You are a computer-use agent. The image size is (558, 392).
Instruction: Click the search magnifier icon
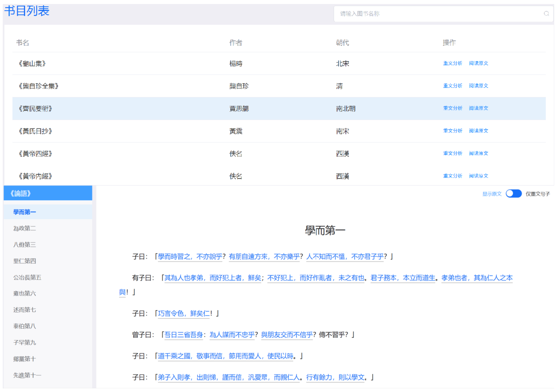coord(546,14)
